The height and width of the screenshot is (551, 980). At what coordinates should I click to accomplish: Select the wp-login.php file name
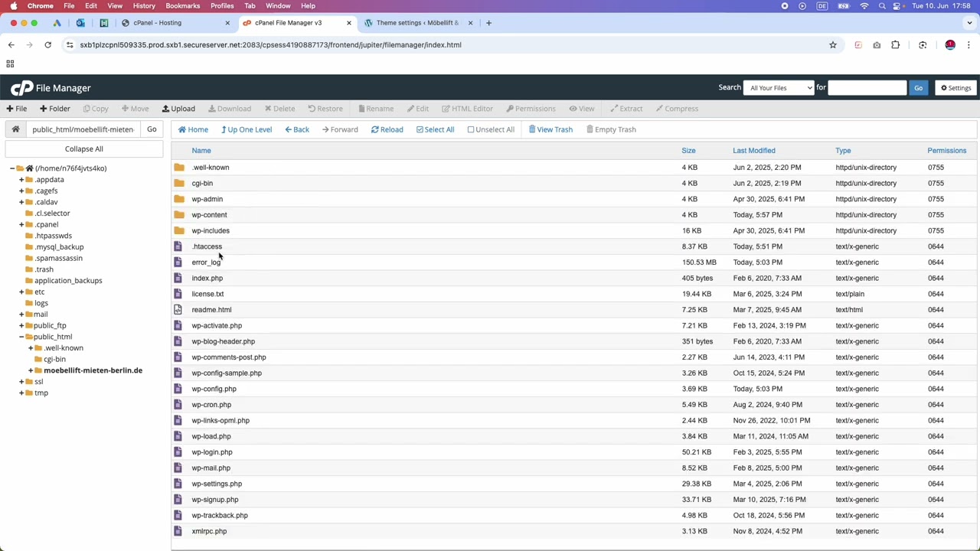click(x=212, y=452)
